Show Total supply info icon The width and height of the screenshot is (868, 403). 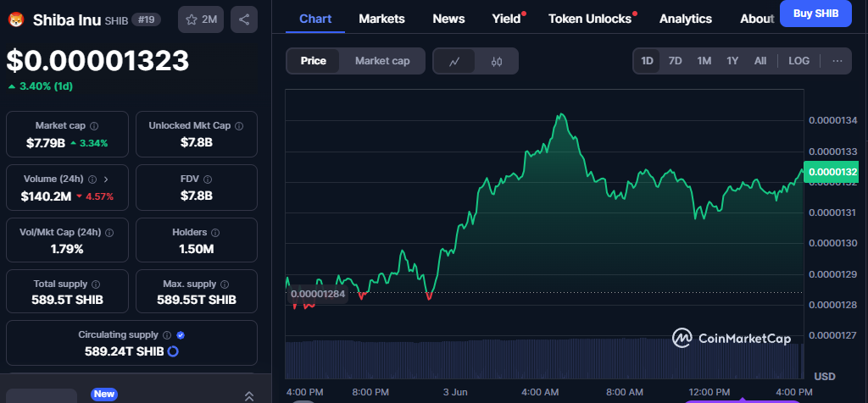pos(96,284)
